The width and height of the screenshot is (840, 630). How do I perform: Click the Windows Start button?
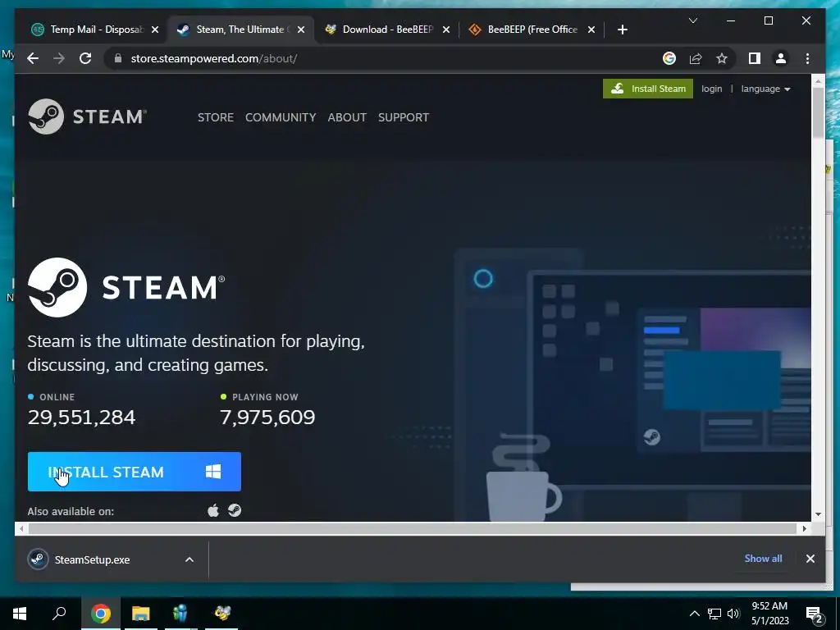click(x=20, y=614)
